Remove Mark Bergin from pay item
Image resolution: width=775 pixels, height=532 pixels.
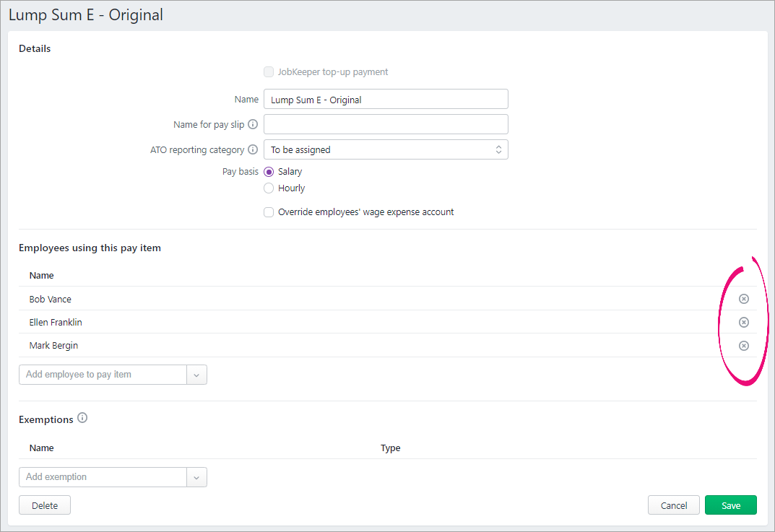point(743,346)
